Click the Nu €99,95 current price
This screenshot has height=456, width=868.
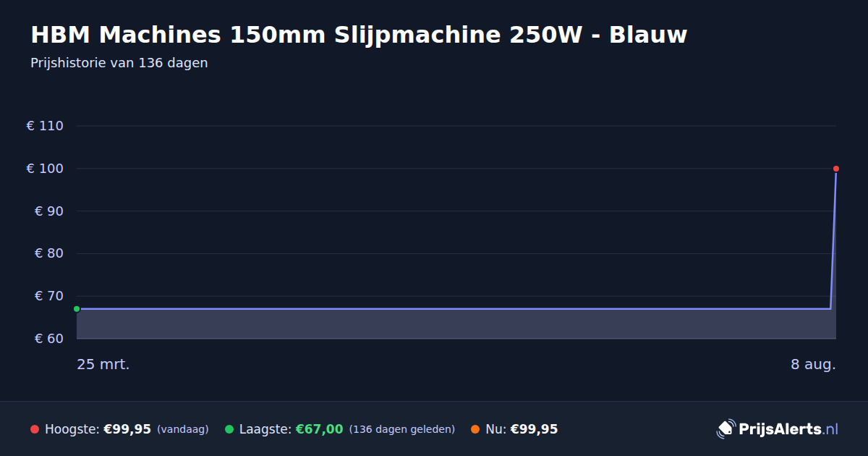534,429
